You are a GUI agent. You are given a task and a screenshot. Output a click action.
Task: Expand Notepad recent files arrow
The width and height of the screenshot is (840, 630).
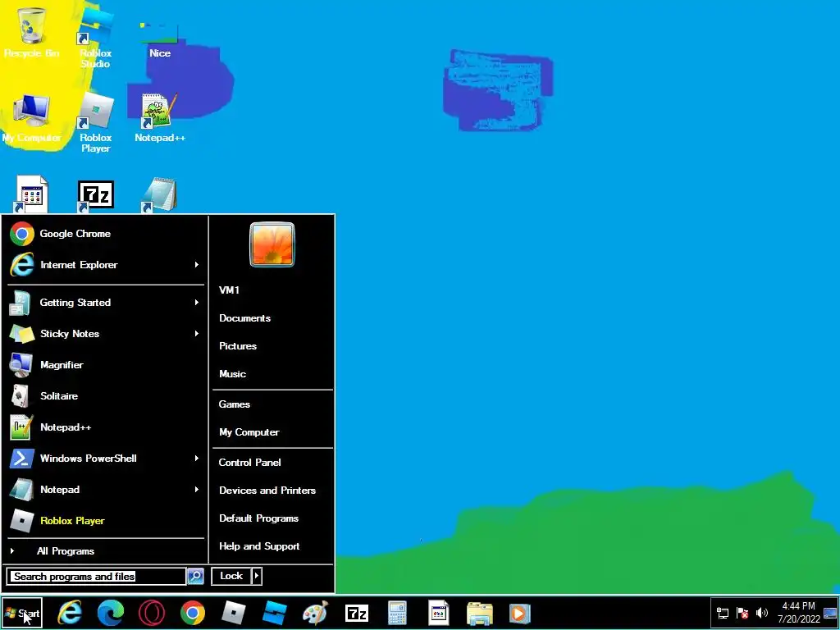(x=197, y=490)
